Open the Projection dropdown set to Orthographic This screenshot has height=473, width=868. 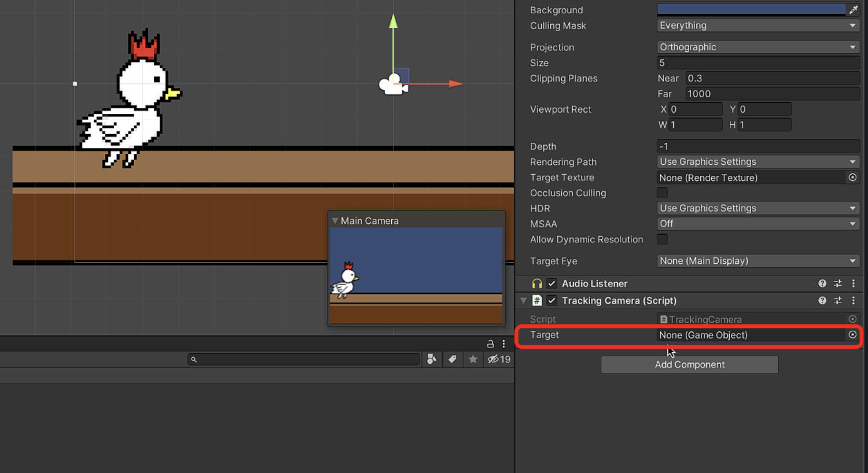point(758,47)
